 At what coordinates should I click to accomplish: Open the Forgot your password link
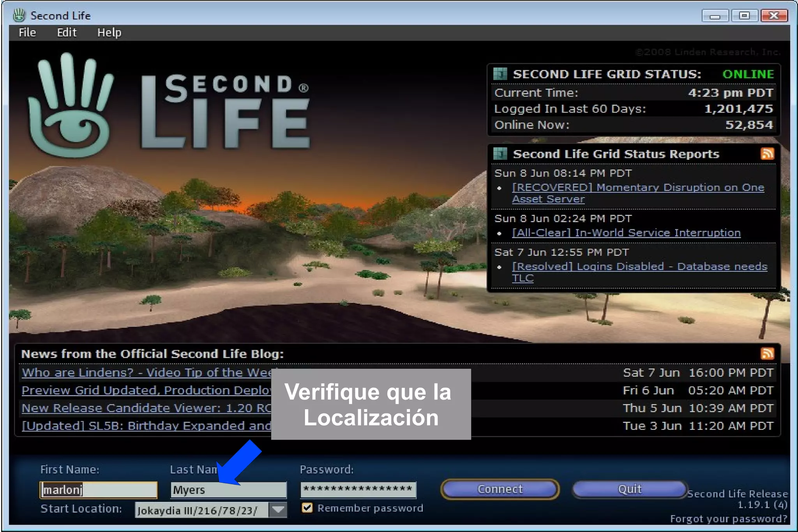pyautogui.click(x=729, y=519)
